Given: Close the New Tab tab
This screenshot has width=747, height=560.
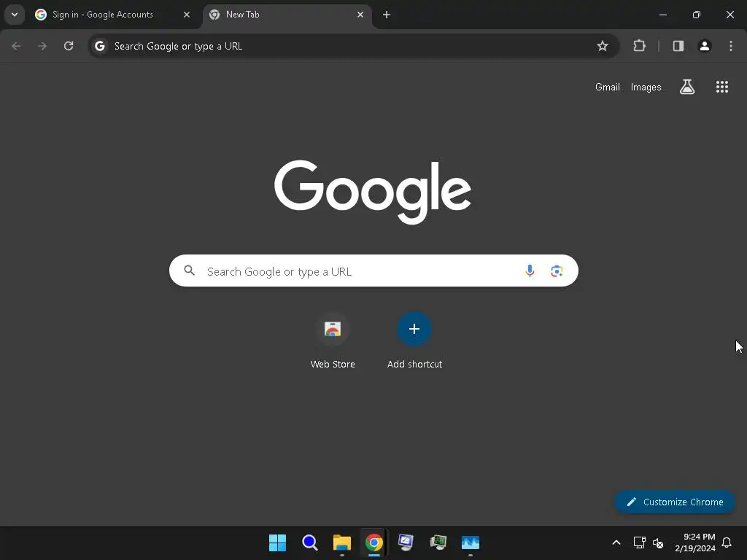Looking at the screenshot, I should [x=360, y=15].
